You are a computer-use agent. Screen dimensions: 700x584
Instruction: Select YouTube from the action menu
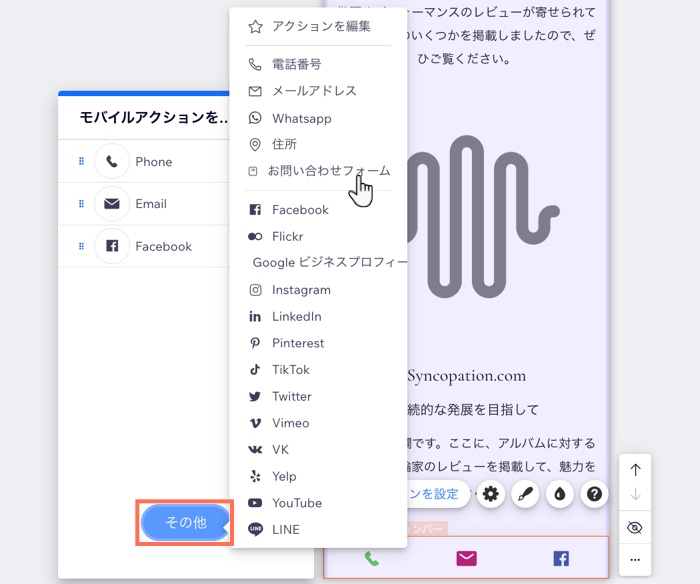pos(296,503)
